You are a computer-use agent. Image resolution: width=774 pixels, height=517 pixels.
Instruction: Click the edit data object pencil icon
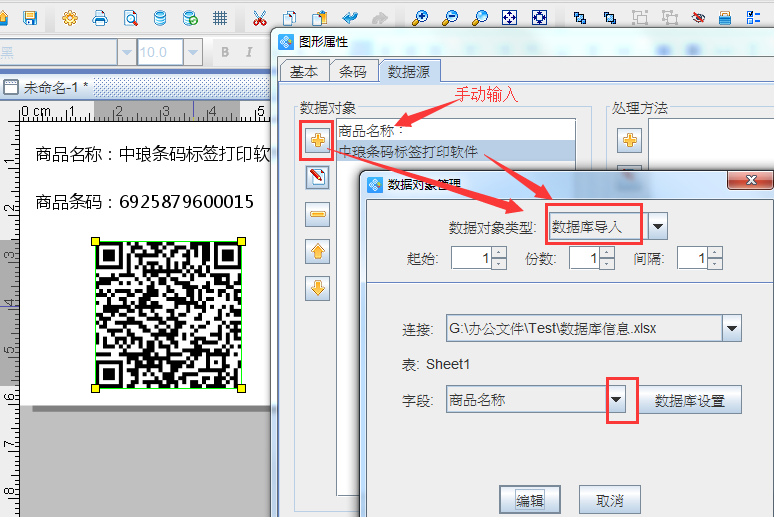pyautogui.click(x=318, y=178)
